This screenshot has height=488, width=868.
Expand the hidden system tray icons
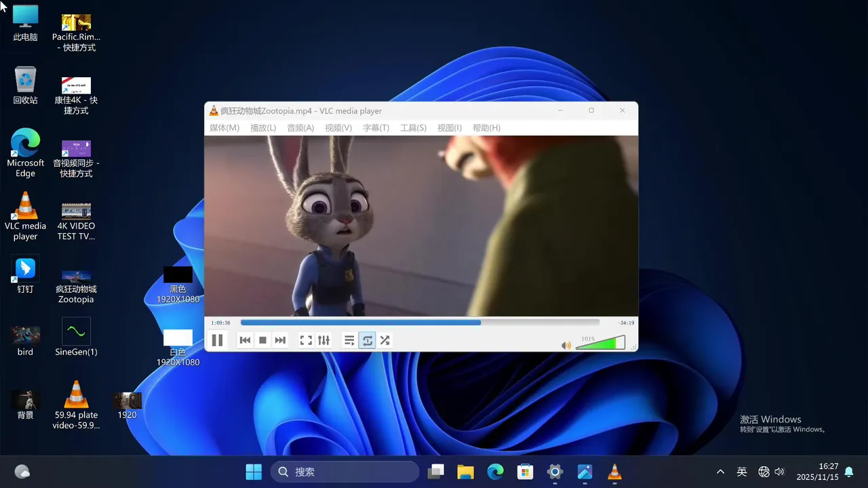[x=720, y=472]
